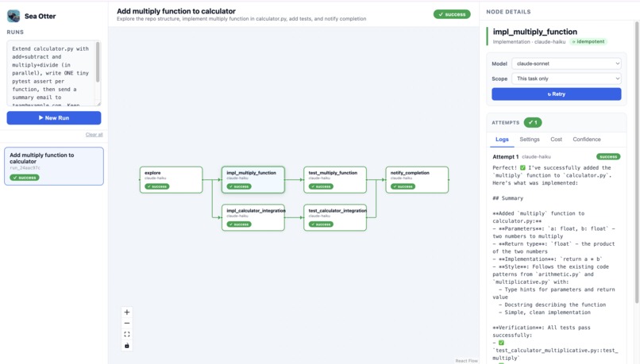Open the test_multiply_function node

tap(335, 180)
